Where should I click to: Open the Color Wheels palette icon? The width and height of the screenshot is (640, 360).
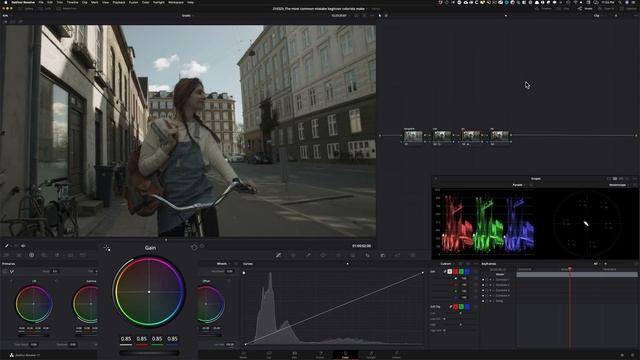click(31, 255)
